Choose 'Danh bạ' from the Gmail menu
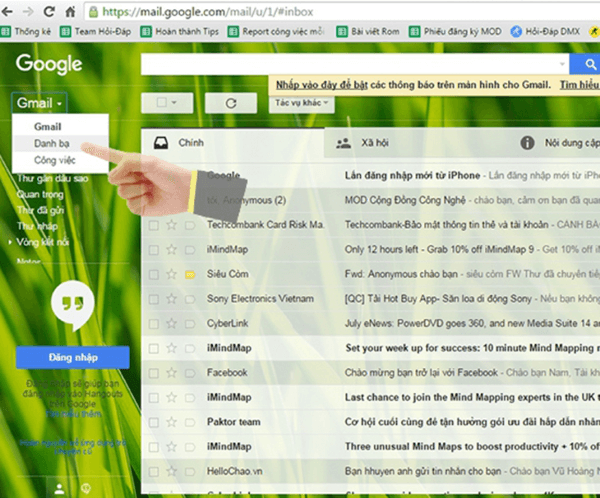Viewport: 600px width, 498px height. 52,144
